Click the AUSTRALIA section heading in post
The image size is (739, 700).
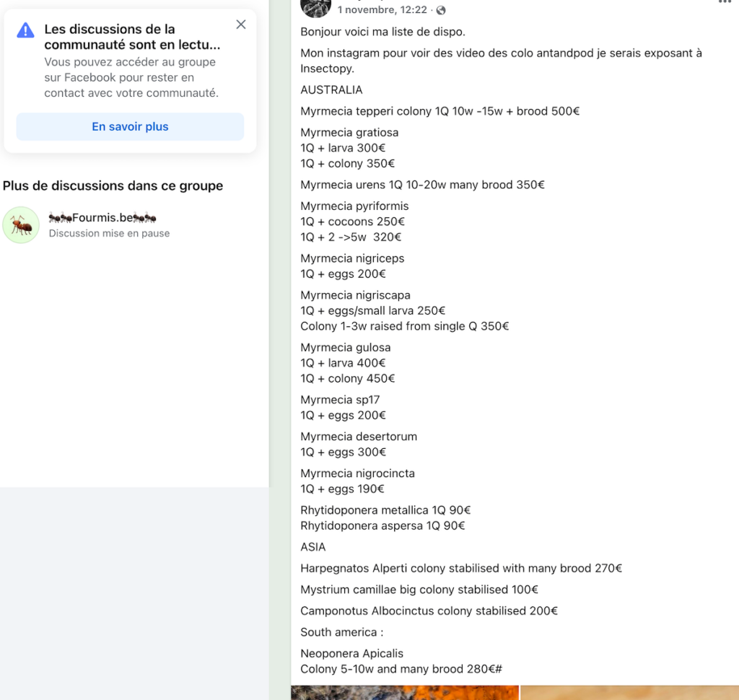click(x=331, y=90)
